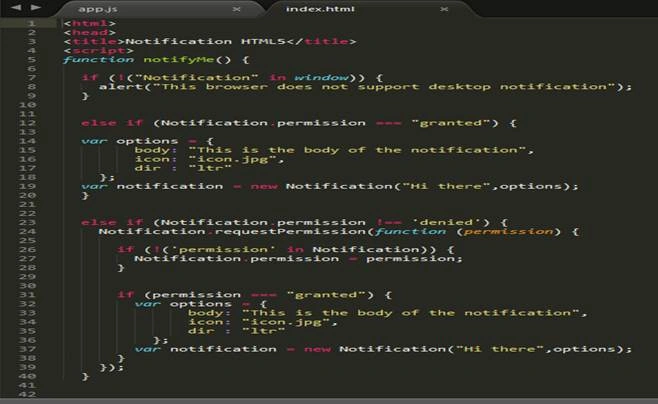
Task: Place cursor on the opening html tag
Action: coord(90,23)
